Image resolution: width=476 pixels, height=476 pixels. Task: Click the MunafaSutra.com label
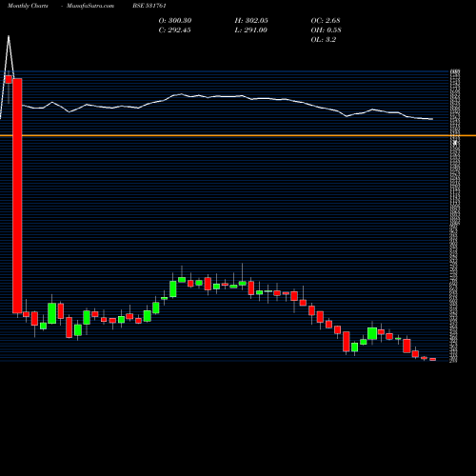point(90,6)
